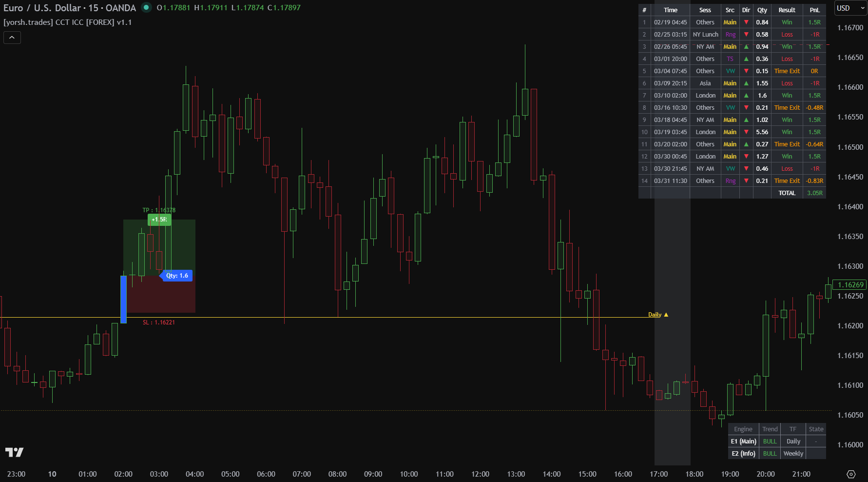The height and width of the screenshot is (482, 868).
Task: Click the TS source cell
Action: coord(730,59)
